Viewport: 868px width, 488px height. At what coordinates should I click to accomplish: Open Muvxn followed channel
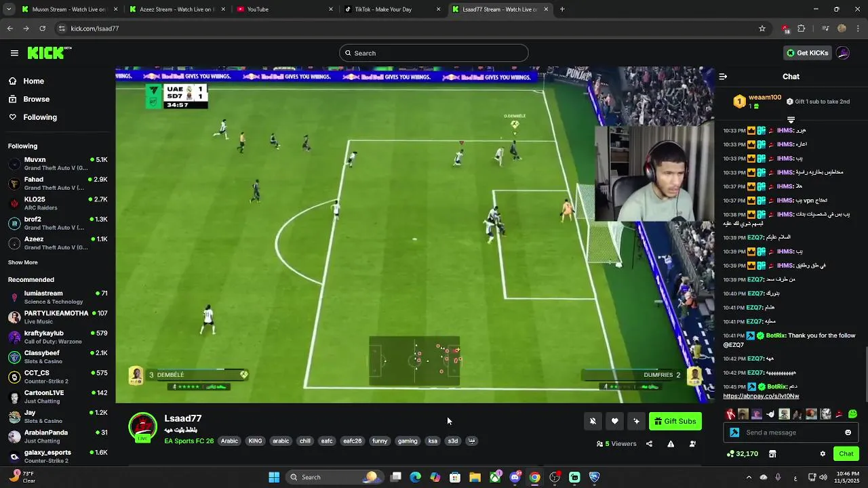[58, 163]
